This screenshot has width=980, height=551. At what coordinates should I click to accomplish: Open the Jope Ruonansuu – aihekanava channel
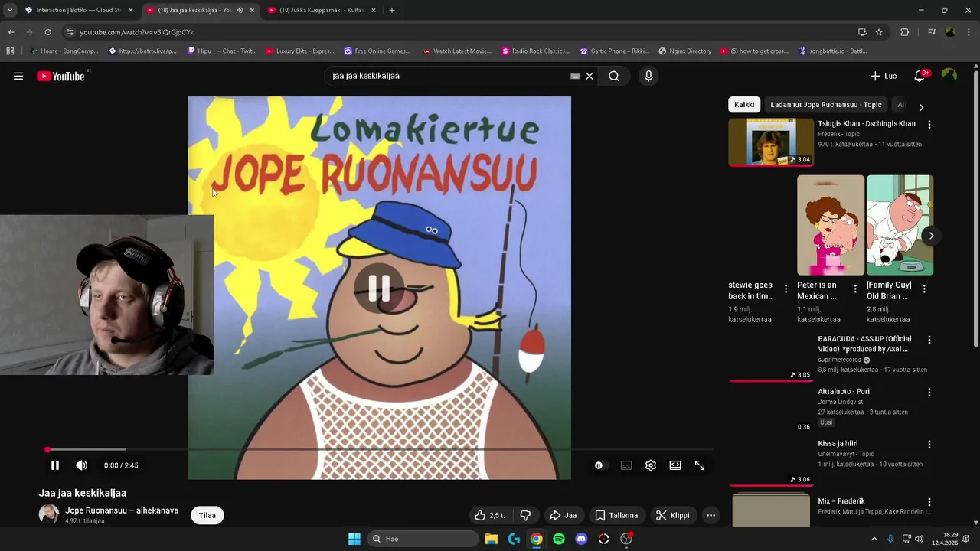(x=122, y=510)
